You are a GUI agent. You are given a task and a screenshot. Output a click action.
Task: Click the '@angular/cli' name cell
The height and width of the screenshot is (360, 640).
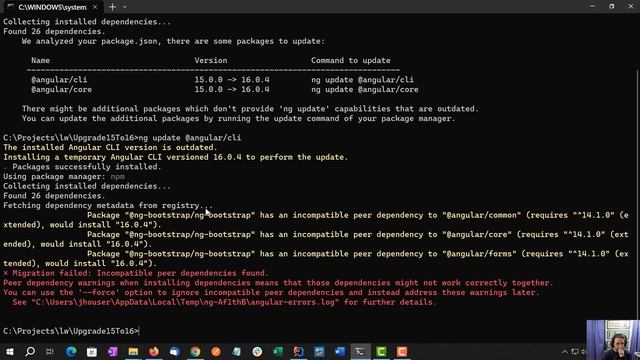tap(59, 80)
